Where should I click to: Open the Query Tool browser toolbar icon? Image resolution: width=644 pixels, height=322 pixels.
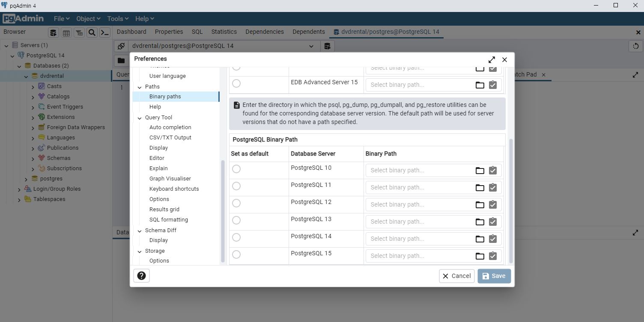click(x=53, y=32)
